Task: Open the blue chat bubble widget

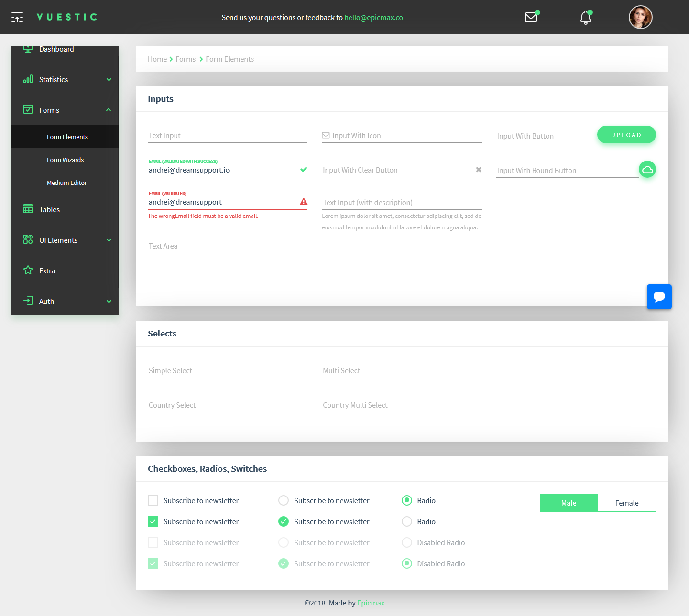Action: coord(659,297)
